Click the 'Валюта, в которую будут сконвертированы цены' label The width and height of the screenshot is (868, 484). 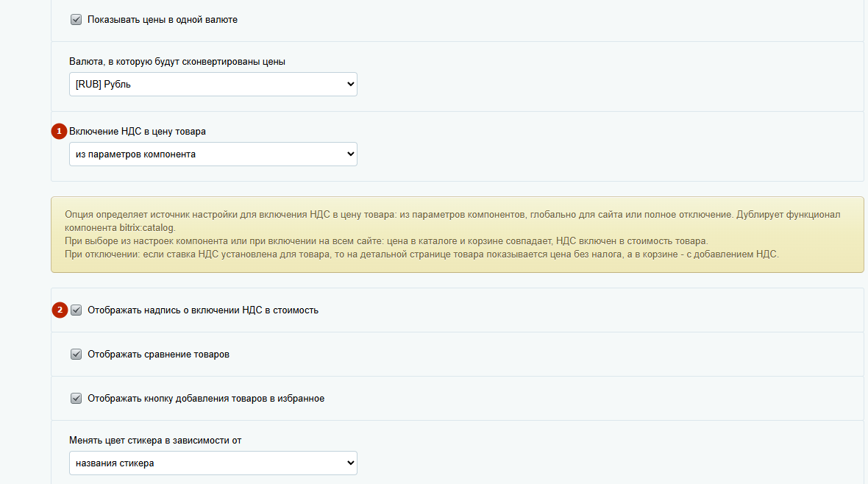pos(177,62)
